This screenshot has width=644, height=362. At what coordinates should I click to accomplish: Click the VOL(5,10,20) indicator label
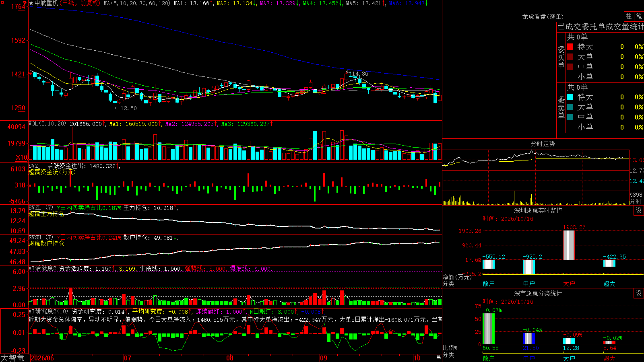pos(47,124)
